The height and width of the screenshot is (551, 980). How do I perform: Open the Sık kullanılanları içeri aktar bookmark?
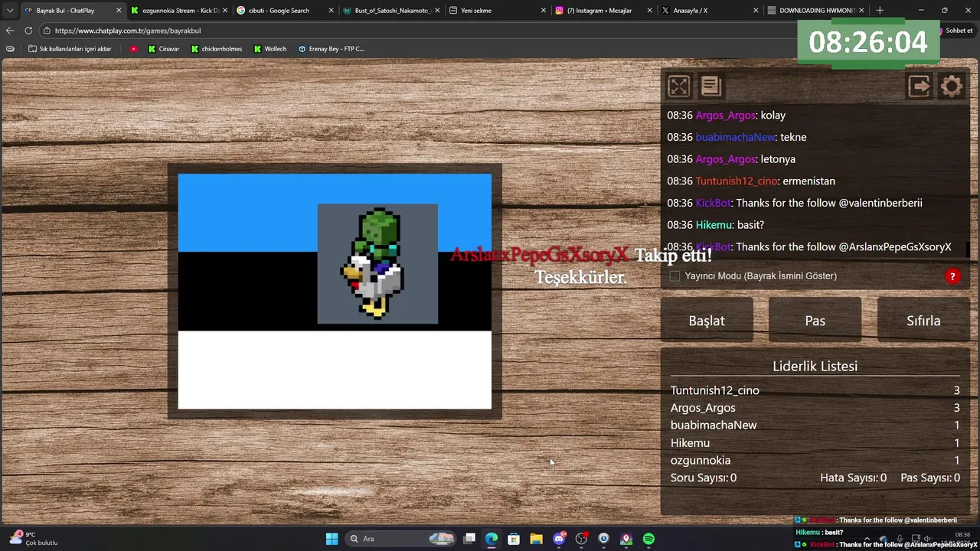[x=70, y=49]
